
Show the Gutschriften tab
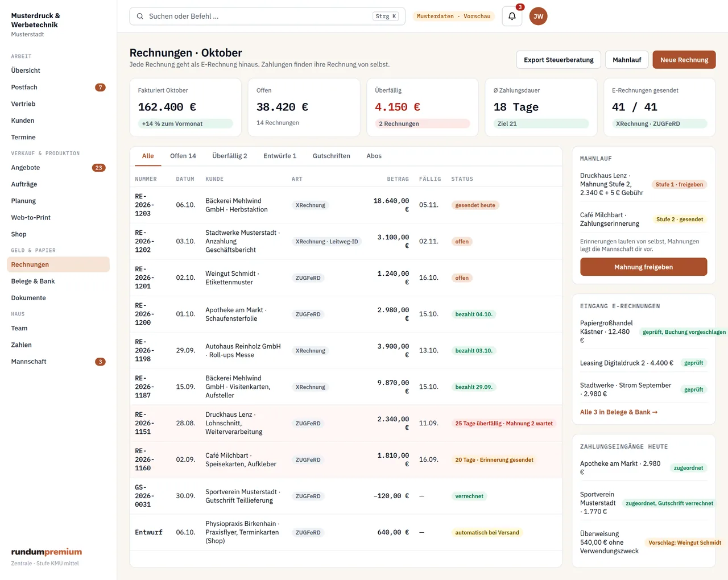(x=332, y=156)
